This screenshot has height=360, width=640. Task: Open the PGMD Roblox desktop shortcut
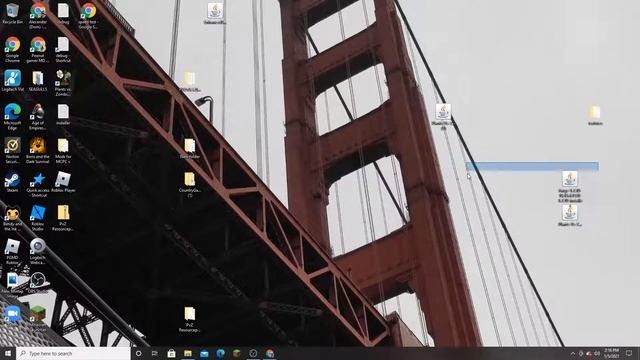pyautogui.click(x=12, y=251)
